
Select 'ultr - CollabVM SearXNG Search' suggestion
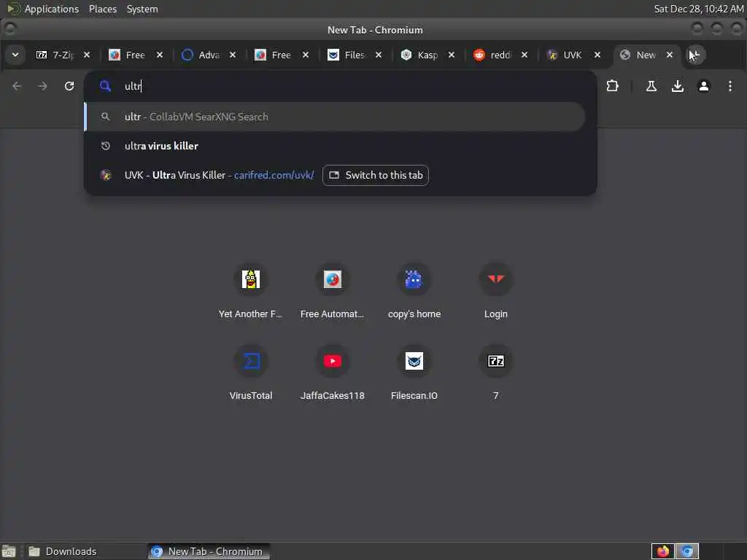click(334, 117)
